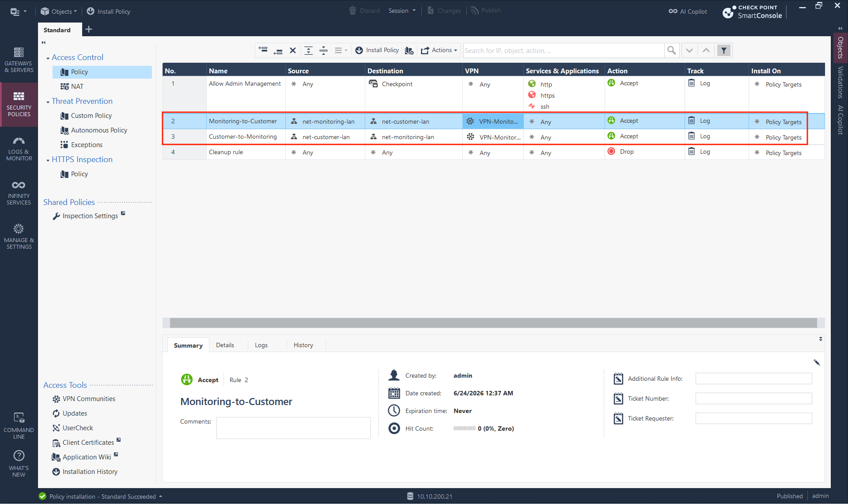Click the delete rule X icon

[x=292, y=50]
